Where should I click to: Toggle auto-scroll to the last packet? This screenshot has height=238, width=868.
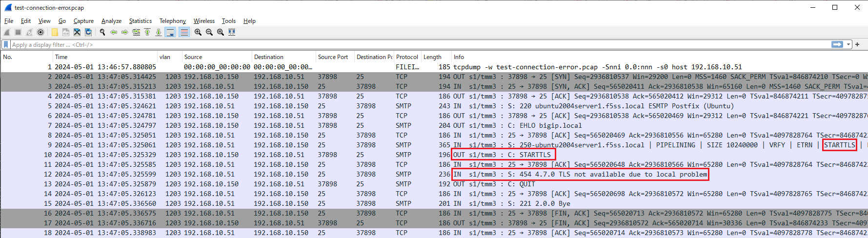(170, 32)
